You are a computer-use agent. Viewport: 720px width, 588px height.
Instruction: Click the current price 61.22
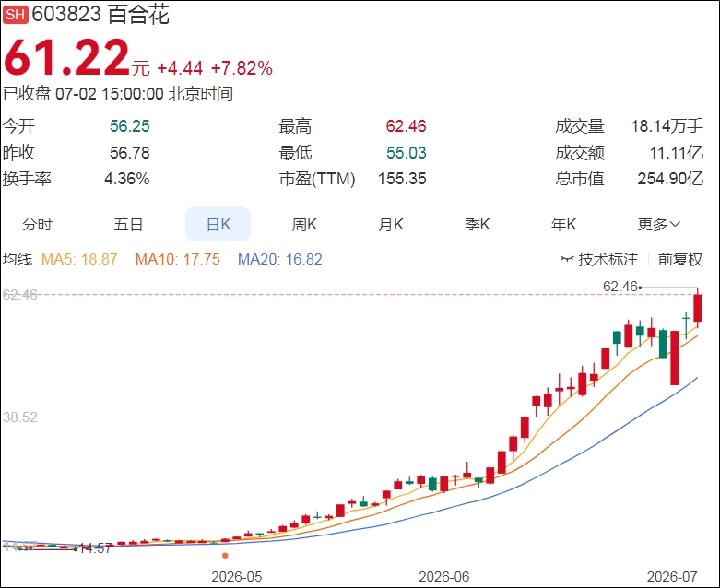point(67,57)
